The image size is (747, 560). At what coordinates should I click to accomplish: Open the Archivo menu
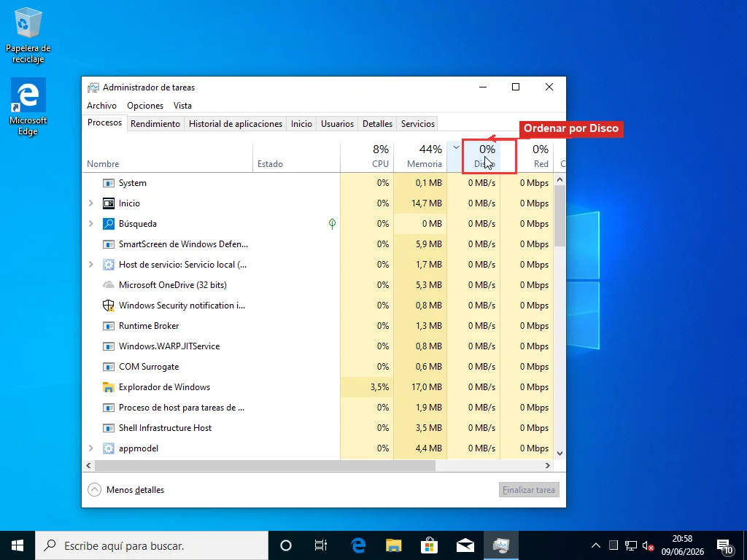(x=101, y=106)
